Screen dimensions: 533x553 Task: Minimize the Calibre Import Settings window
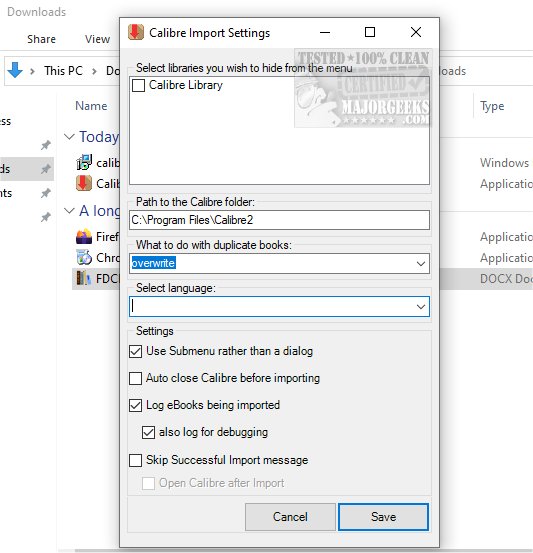(x=325, y=32)
